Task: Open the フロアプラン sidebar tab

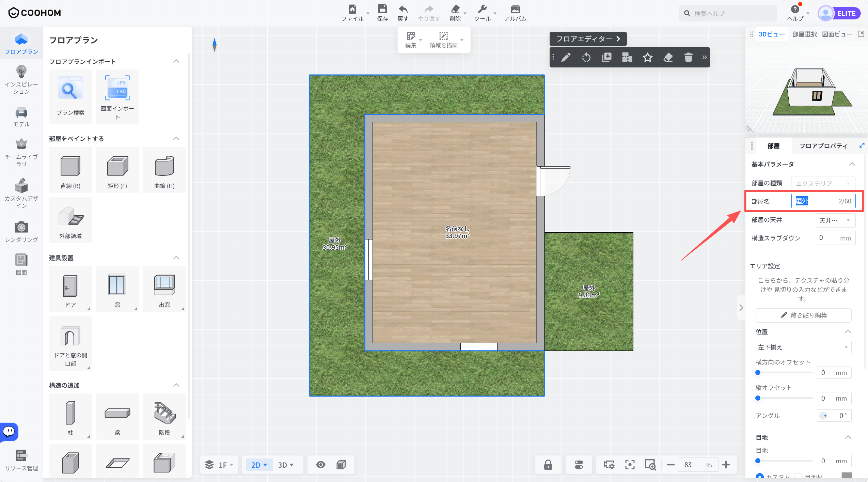Action: pyautogui.click(x=21, y=44)
